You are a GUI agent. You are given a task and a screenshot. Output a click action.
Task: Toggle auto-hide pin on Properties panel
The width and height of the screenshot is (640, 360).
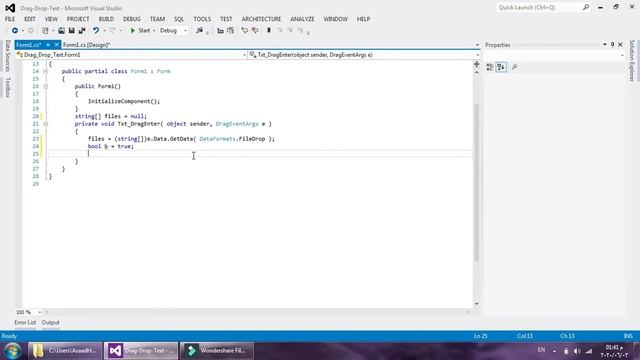(x=612, y=44)
